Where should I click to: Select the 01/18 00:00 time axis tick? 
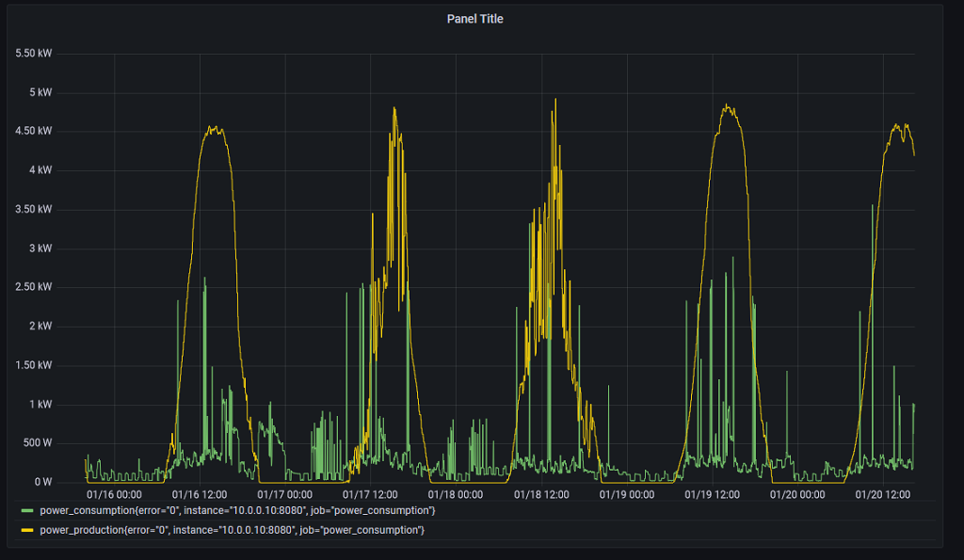click(456, 494)
